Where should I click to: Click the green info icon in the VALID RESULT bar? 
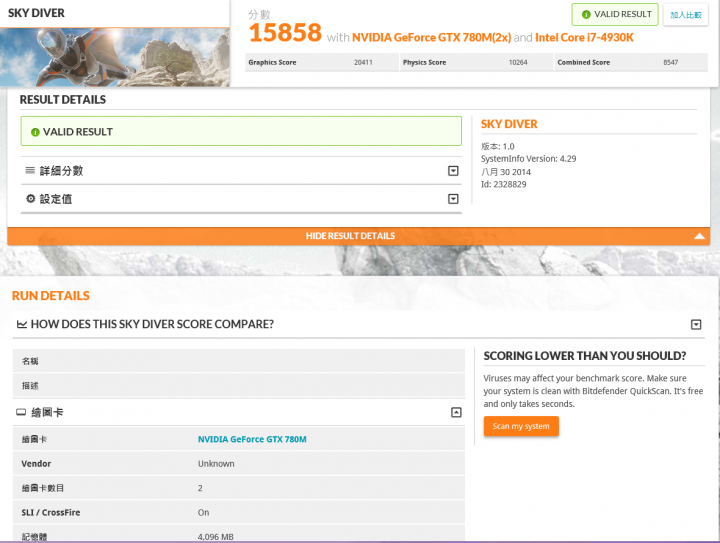pos(35,132)
